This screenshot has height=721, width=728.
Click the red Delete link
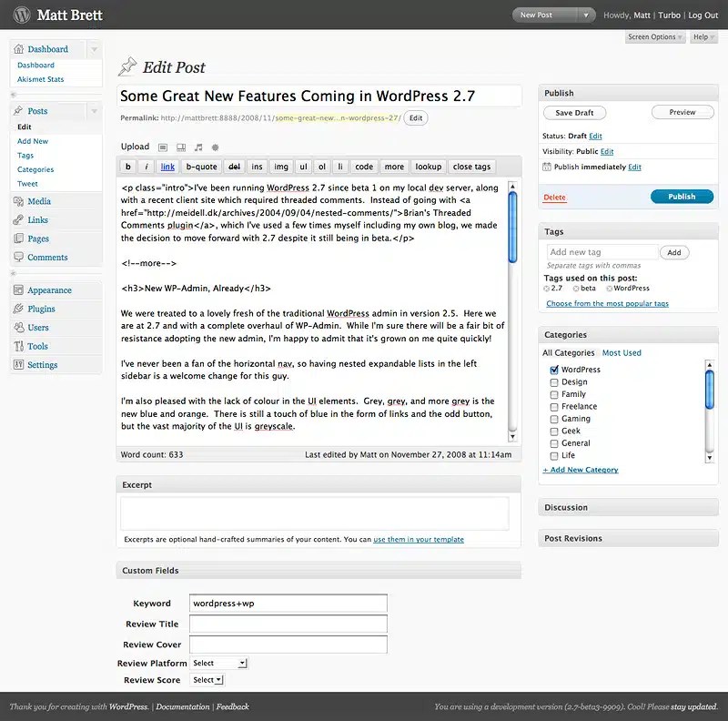pyautogui.click(x=554, y=197)
